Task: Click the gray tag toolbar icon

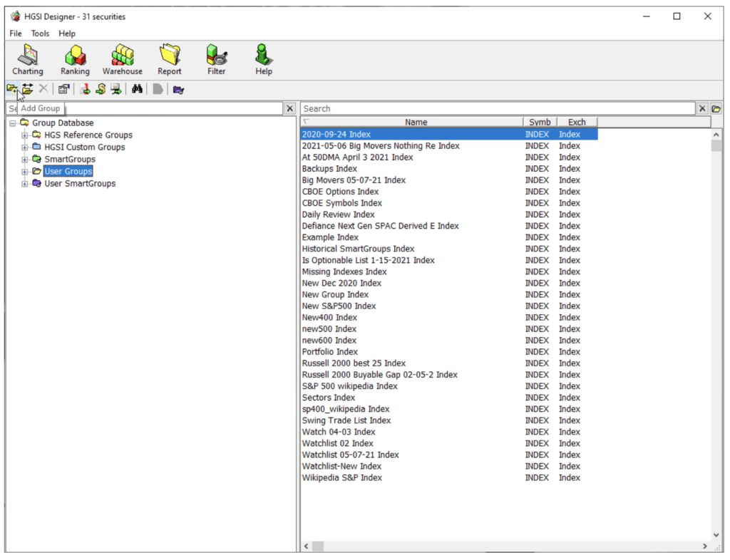Action: pos(158,89)
